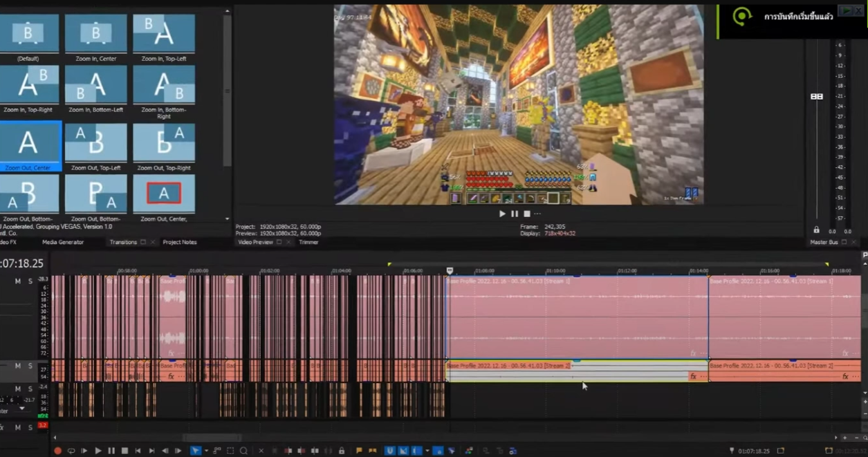The height and width of the screenshot is (457, 868).
Task: Click the timeline horizontal scrollbar thumb
Action: 212,438
